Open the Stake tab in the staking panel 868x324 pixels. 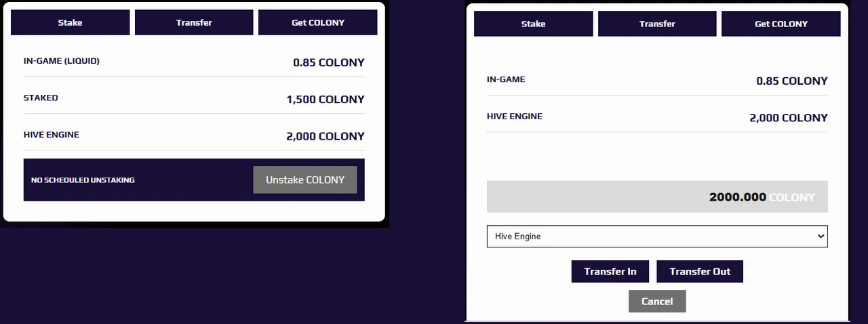tap(70, 22)
